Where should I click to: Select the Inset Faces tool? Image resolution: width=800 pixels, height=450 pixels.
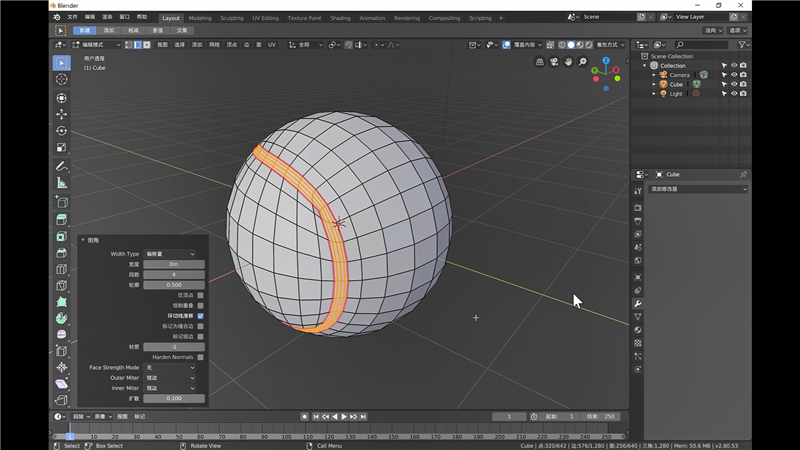(62, 236)
